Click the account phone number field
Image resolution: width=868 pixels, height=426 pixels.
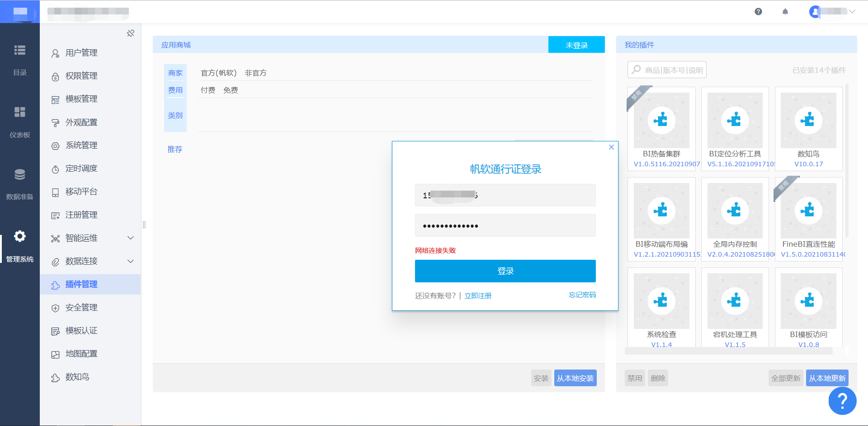coord(505,195)
